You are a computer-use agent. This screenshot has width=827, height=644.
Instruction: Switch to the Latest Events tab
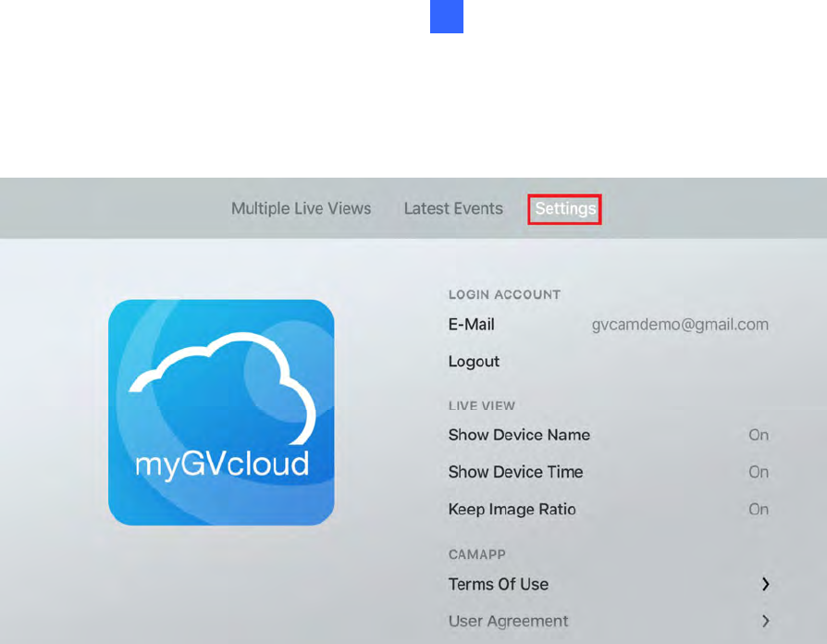453,209
